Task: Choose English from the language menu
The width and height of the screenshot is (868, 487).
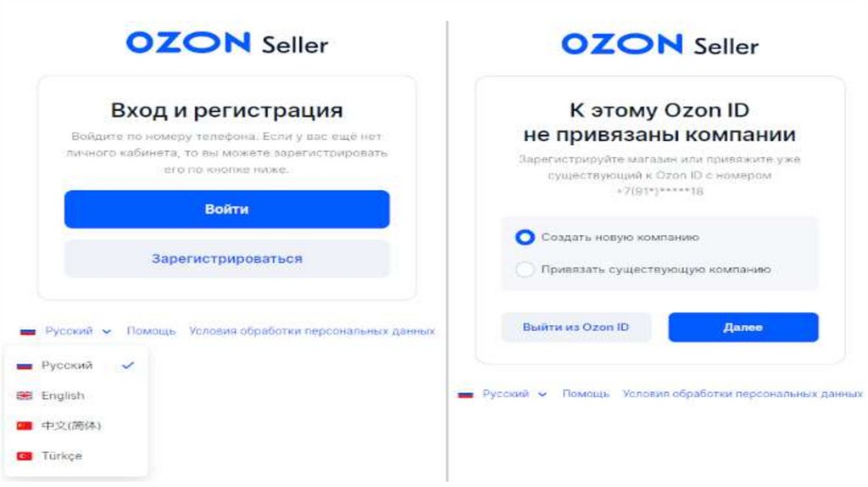Action: pyautogui.click(x=63, y=396)
